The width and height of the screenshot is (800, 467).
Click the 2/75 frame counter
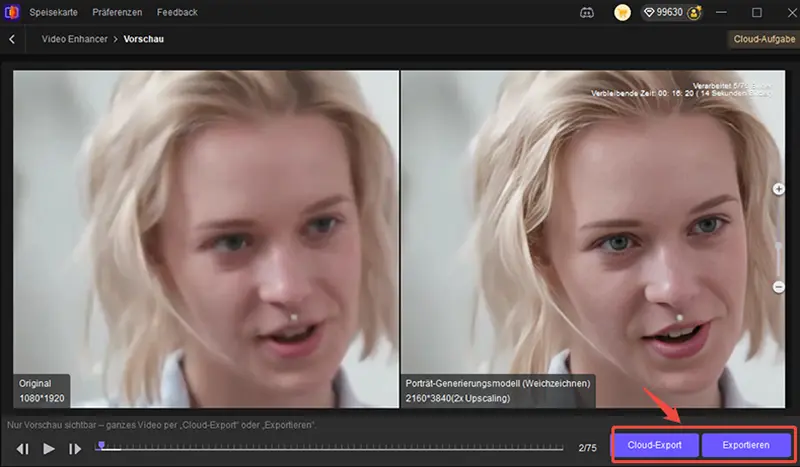point(587,448)
